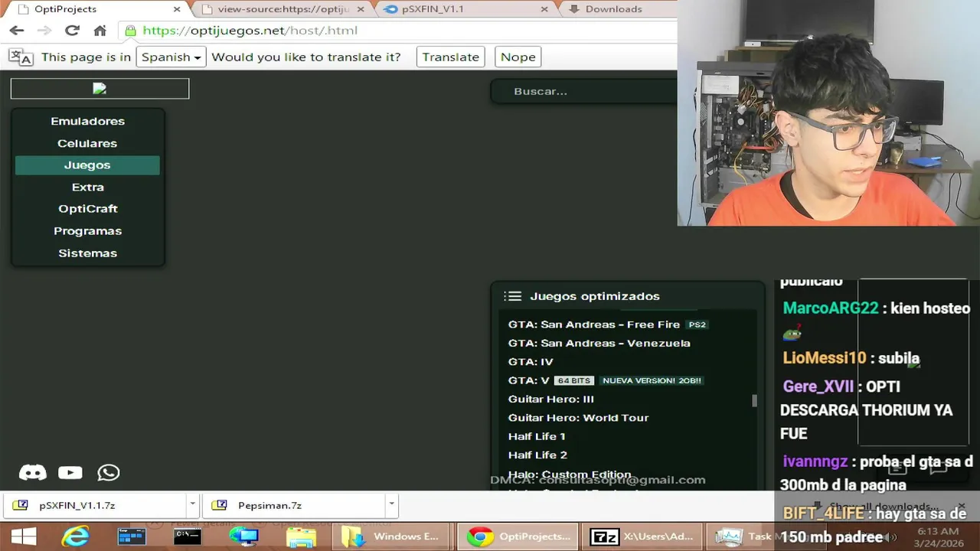Click the broken logo image in the header
Screen dimensions: 980x551
coord(100,89)
